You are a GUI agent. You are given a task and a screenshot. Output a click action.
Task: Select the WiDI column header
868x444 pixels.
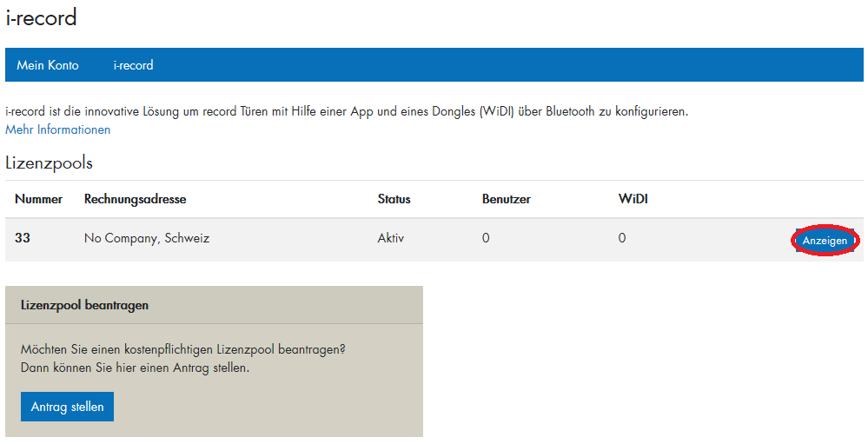[x=633, y=199]
